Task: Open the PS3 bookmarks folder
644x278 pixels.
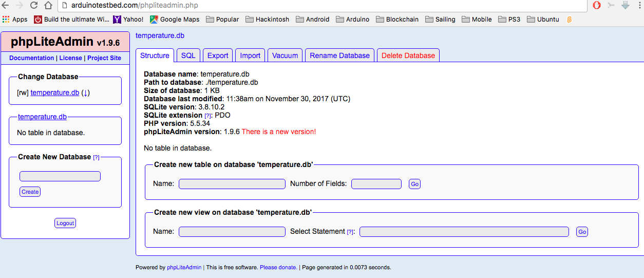Action: 509,20
